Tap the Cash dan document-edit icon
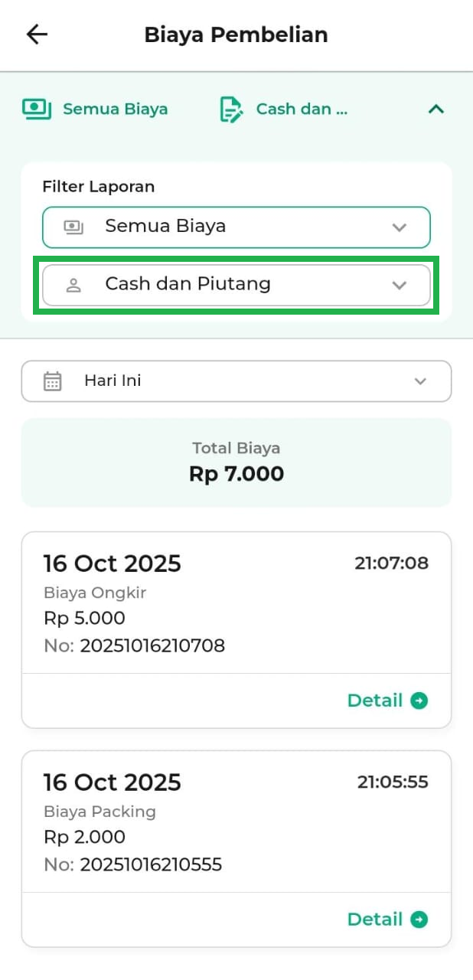 click(x=232, y=109)
